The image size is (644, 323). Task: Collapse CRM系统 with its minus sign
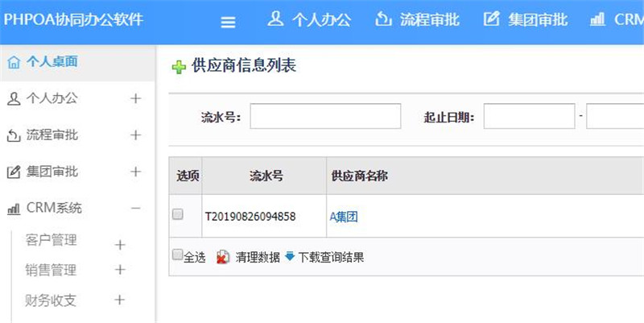135,208
